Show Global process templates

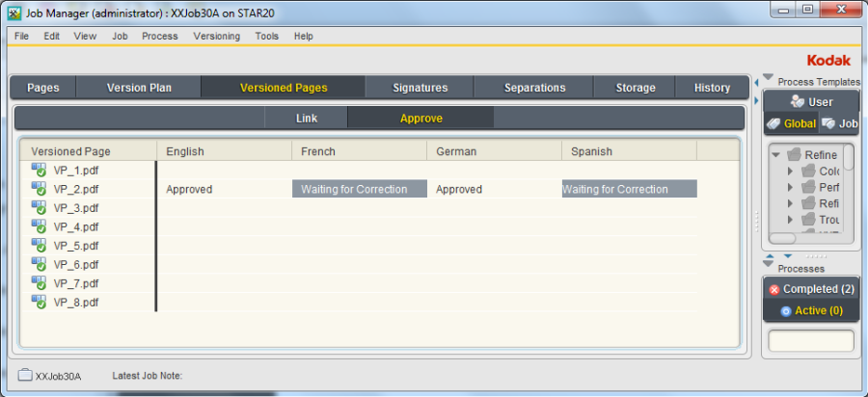click(792, 123)
